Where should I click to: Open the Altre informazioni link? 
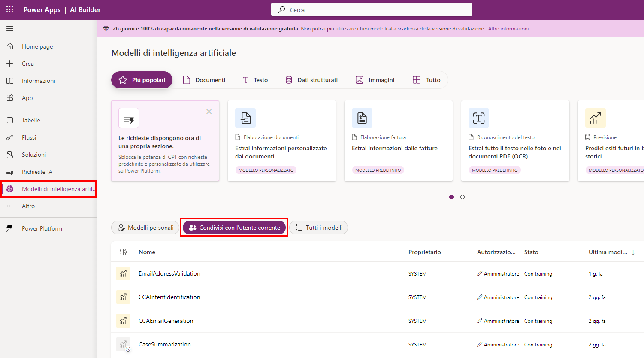508,29
